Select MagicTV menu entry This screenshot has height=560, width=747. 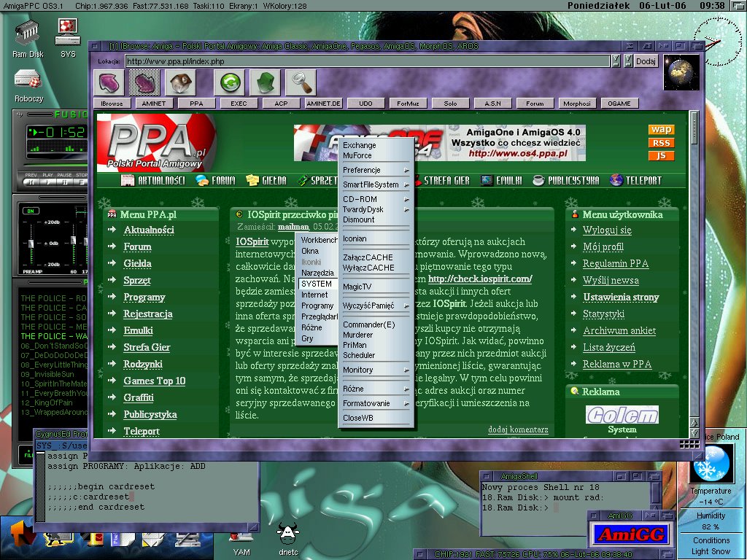point(357,287)
